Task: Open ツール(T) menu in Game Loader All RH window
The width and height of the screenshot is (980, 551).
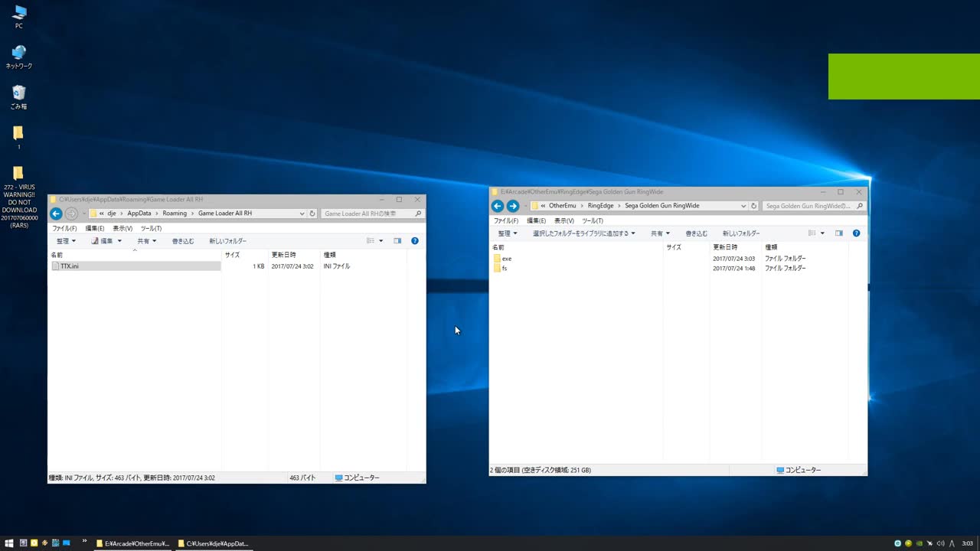Action: [151, 228]
